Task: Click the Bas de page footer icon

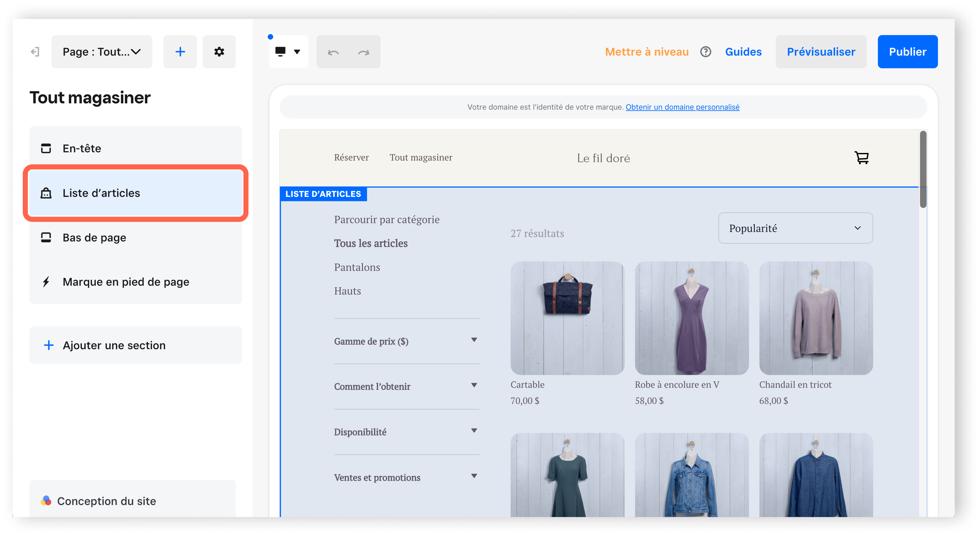Action: 46,238
